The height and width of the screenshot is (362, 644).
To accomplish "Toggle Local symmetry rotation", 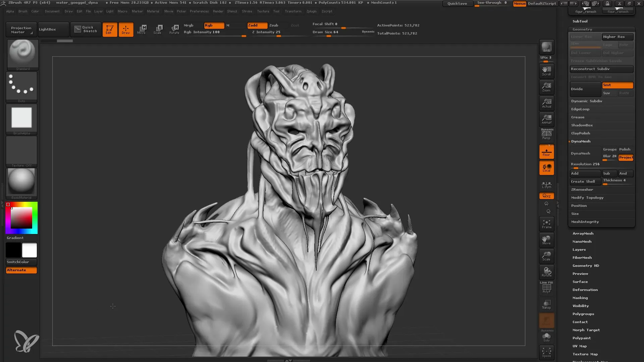I will 546,168.
